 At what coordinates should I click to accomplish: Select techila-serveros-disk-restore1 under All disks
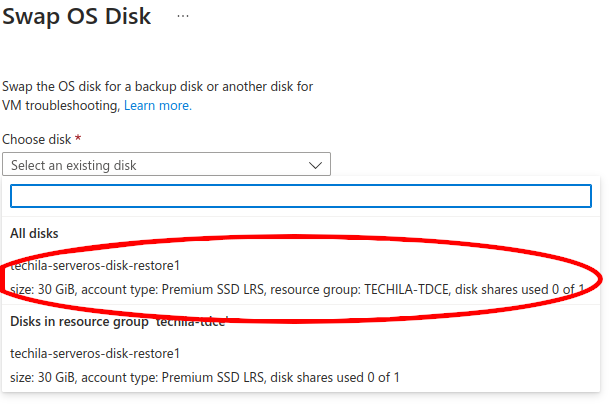pyautogui.click(x=94, y=266)
